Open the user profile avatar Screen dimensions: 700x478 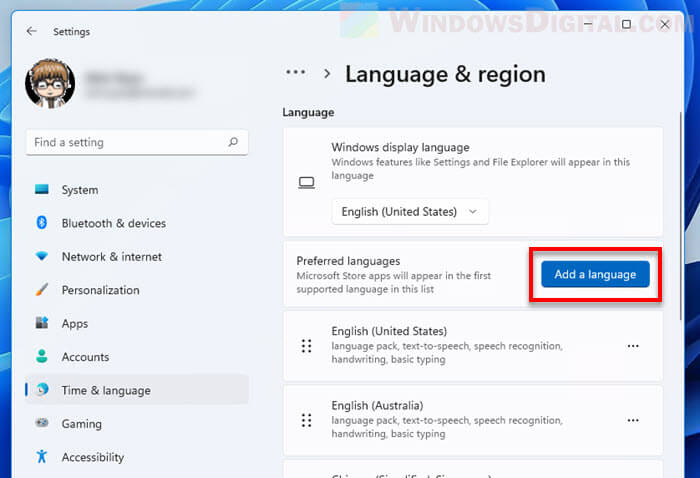(x=50, y=83)
